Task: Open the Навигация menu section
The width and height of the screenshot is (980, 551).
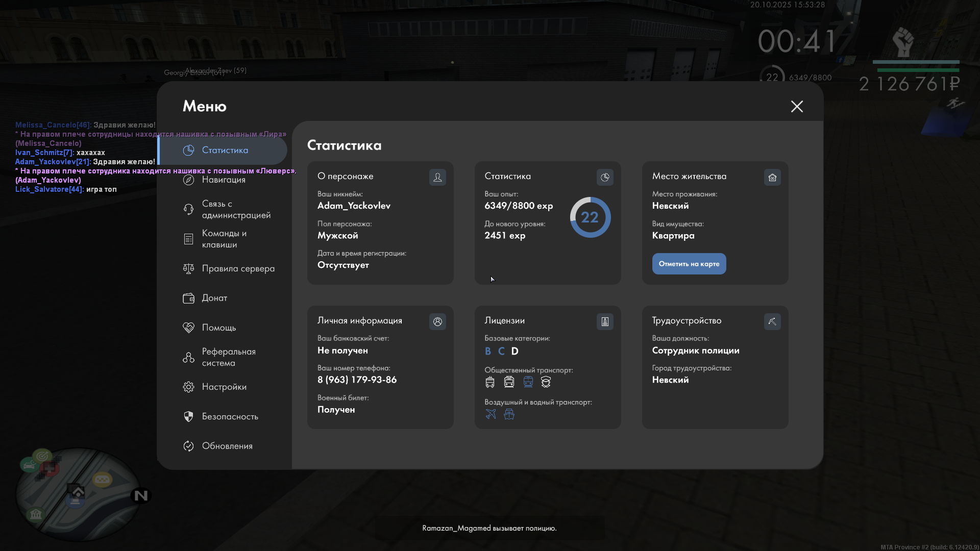Action: coord(224,180)
